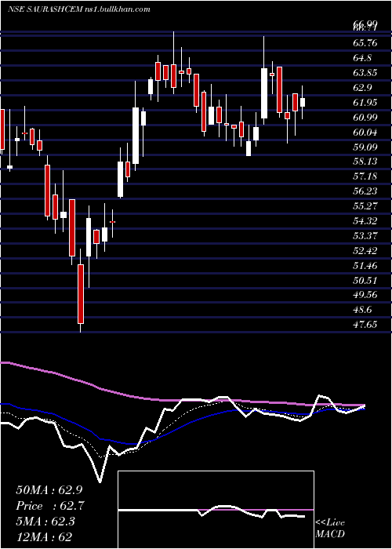Click the 49.56 price axis label
Screen dimensions: 392x549
[x=365, y=295]
